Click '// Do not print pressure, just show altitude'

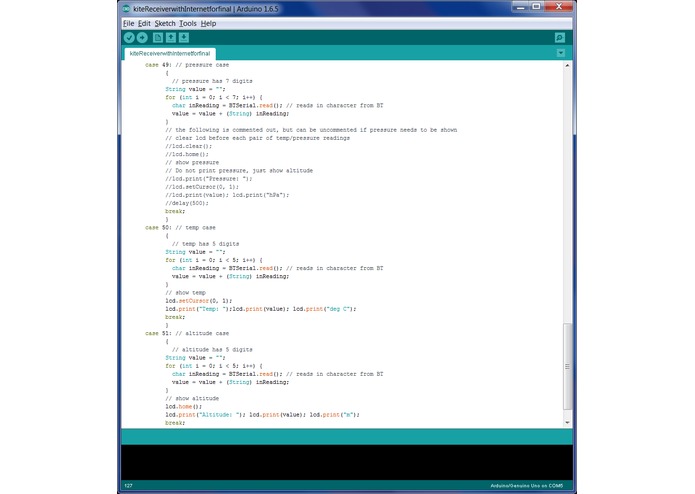(x=239, y=171)
